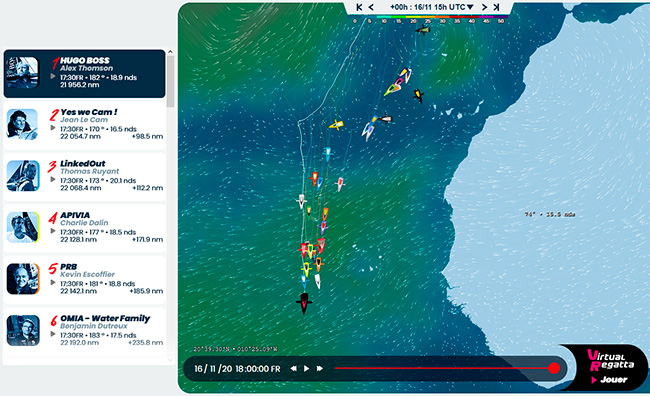This screenshot has height=396, width=650.
Task: Click the leaderboard scrollbar up arrow
Action: click(170, 52)
